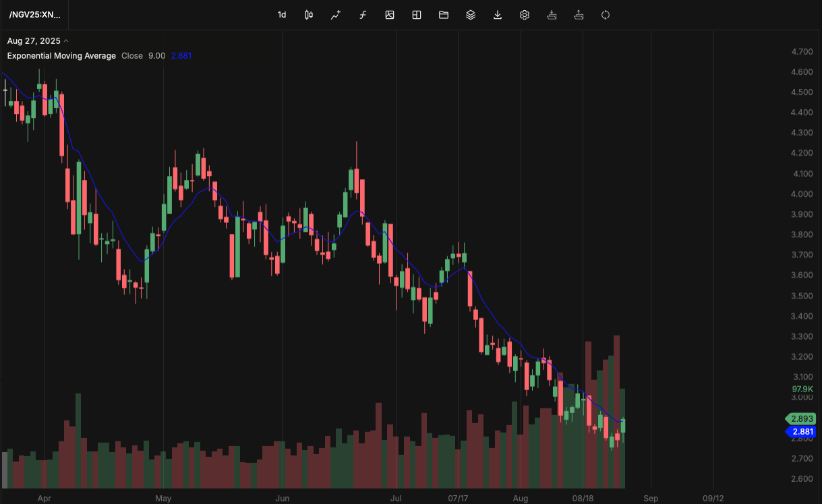Click the Jul label on time axis
The image size is (822, 504).
(396, 499)
